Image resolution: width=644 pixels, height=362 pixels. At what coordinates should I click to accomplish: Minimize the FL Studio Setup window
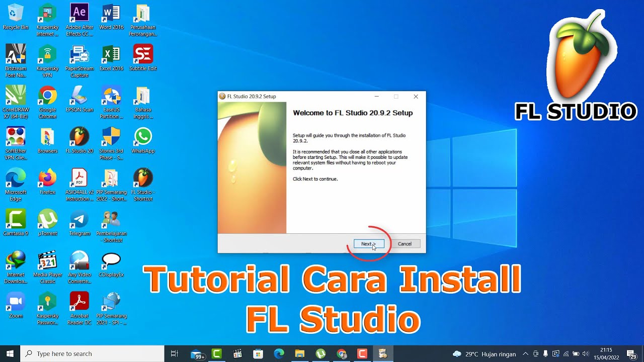point(377,97)
